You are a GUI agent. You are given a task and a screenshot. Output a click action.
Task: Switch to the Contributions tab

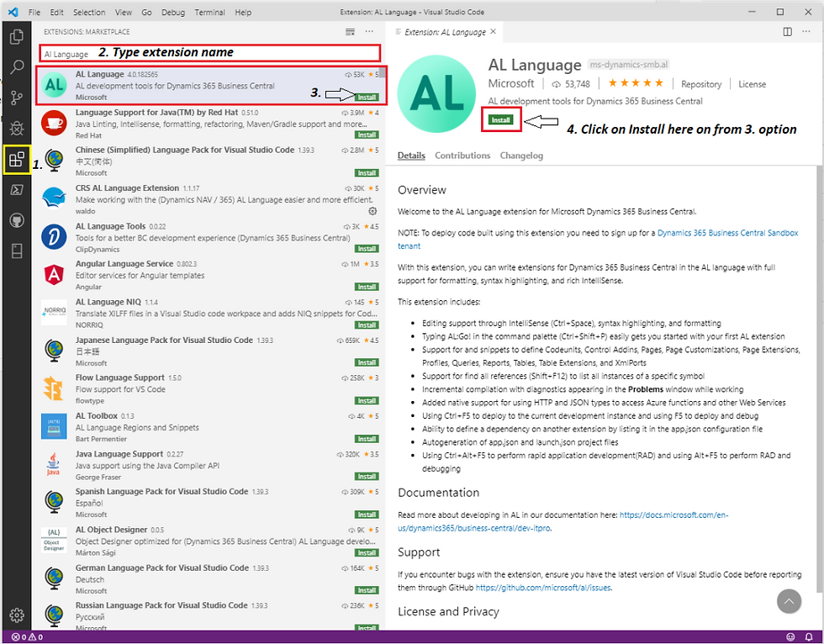tap(462, 156)
